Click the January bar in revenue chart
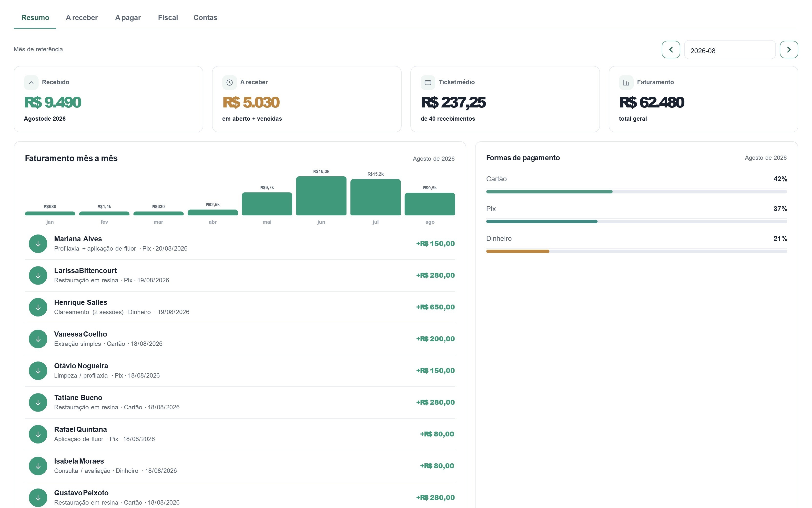 click(50, 213)
